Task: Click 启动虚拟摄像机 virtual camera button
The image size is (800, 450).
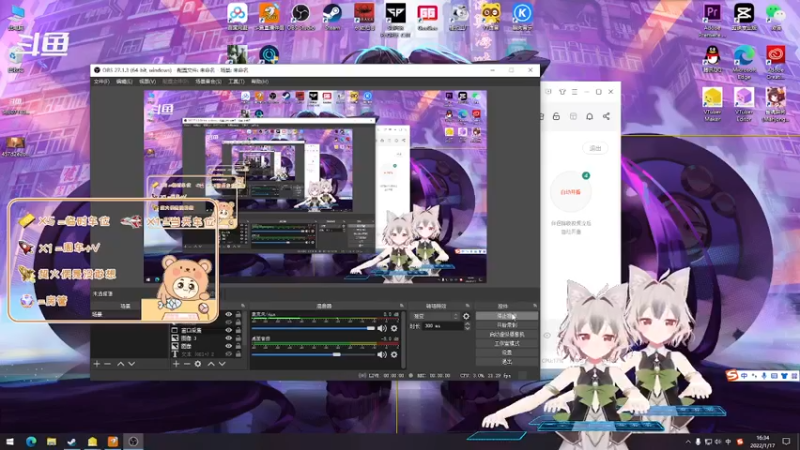Action: (507, 334)
